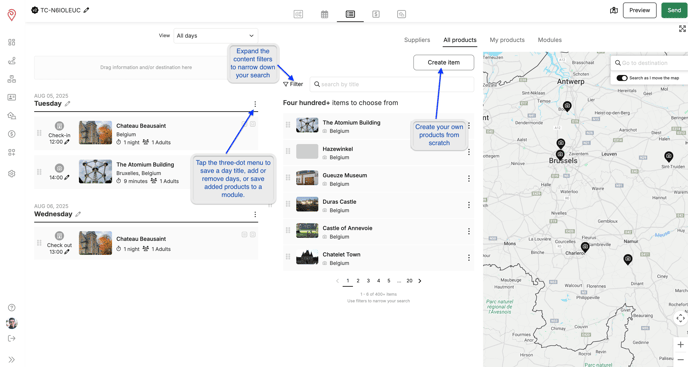The image size is (688, 367).
Task: Edit the Wednesday day title pencil
Action: pos(78,214)
